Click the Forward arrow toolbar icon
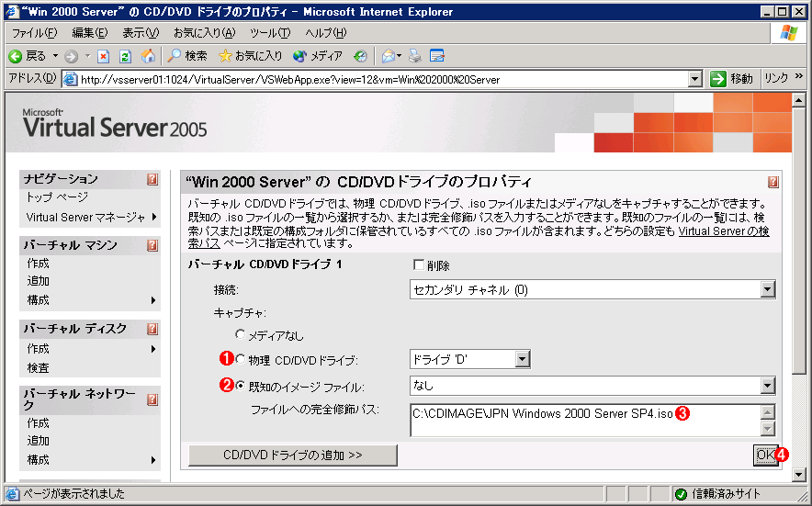Image resolution: width=812 pixels, height=506 pixels. [x=71, y=56]
